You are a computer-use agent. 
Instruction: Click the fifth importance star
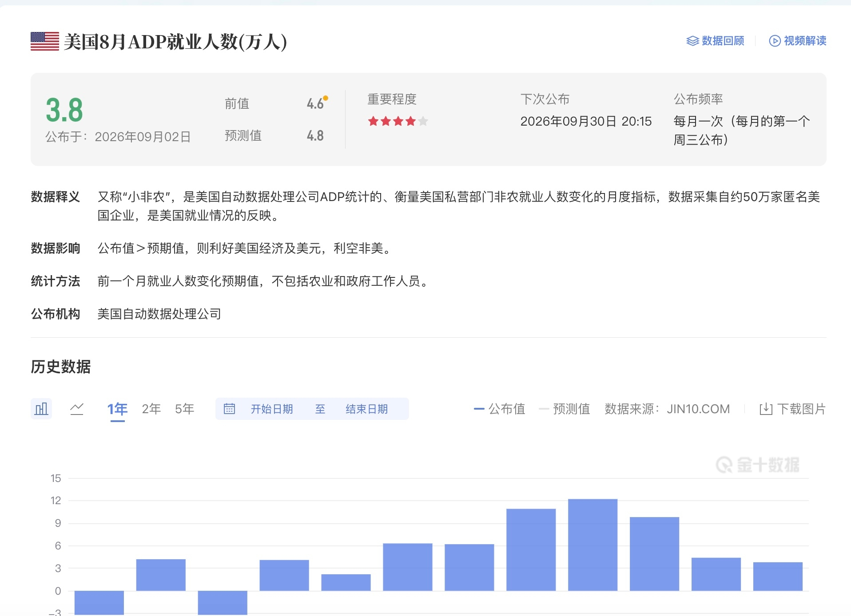coord(423,121)
